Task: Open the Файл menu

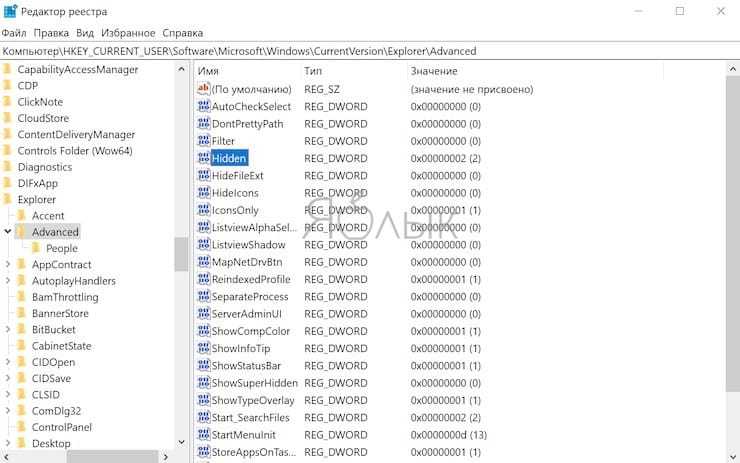Action: pyautogui.click(x=14, y=33)
